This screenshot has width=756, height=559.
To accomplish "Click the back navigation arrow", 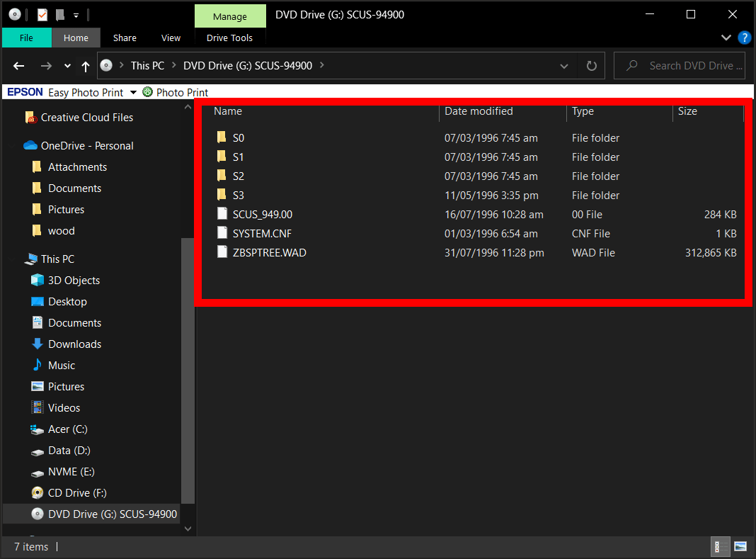I will pyautogui.click(x=18, y=65).
